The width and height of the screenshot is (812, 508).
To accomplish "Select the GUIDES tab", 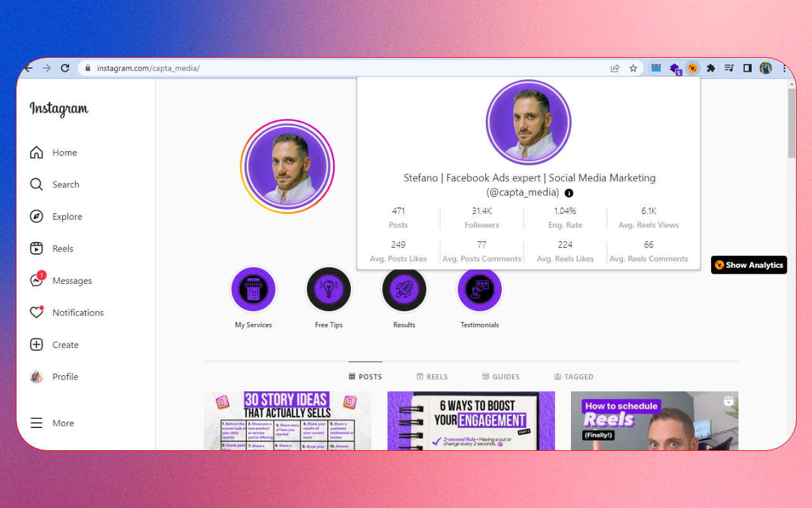I will [x=501, y=377].
